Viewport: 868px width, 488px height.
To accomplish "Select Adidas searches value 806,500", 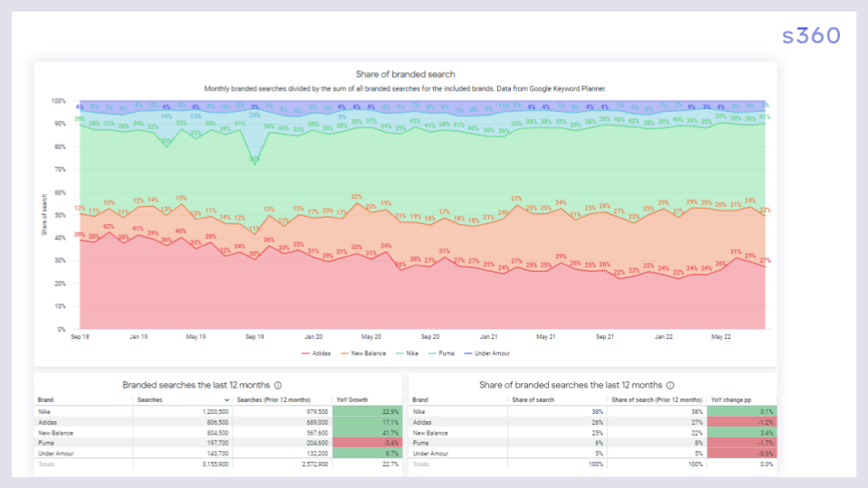I will pos(217,423).
